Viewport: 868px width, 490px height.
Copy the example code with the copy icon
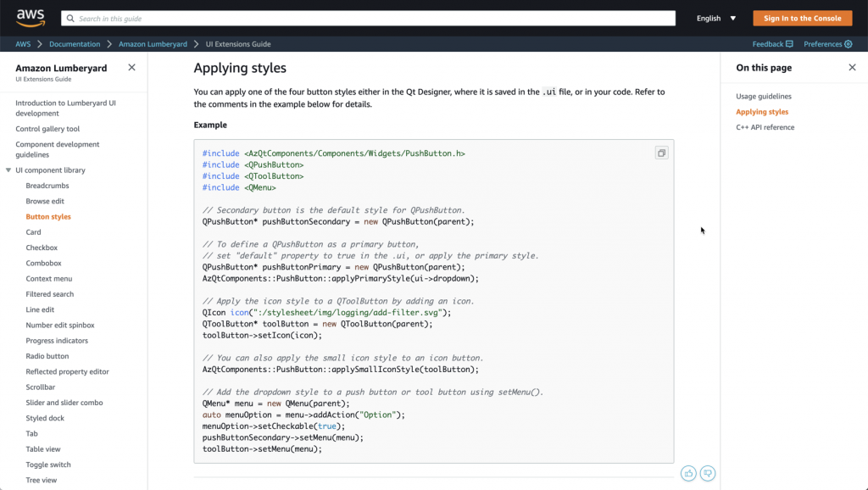pyautogui.click(x=661, y=153)
